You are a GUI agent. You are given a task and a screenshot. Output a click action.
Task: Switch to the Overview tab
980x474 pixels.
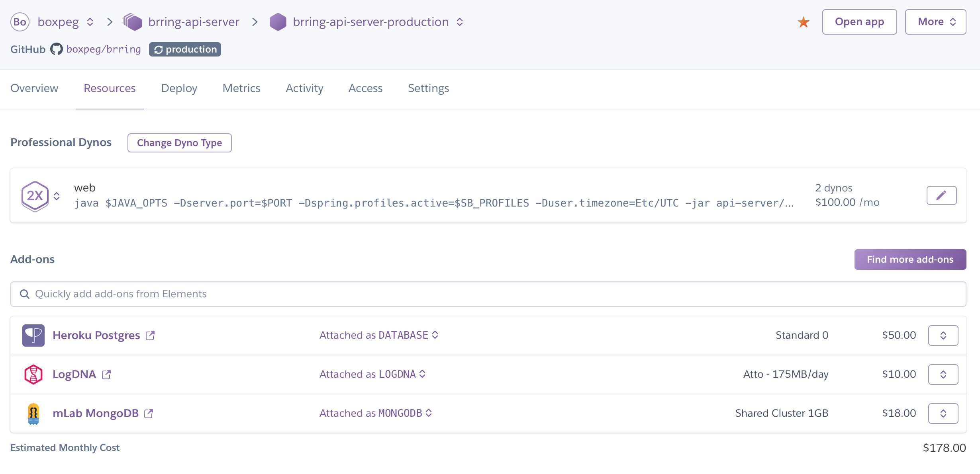coord(34,88)
